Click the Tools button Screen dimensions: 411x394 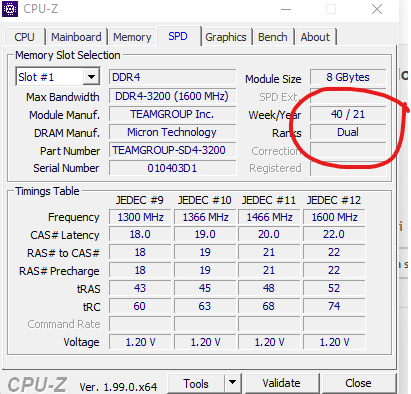tap(196, 383)
